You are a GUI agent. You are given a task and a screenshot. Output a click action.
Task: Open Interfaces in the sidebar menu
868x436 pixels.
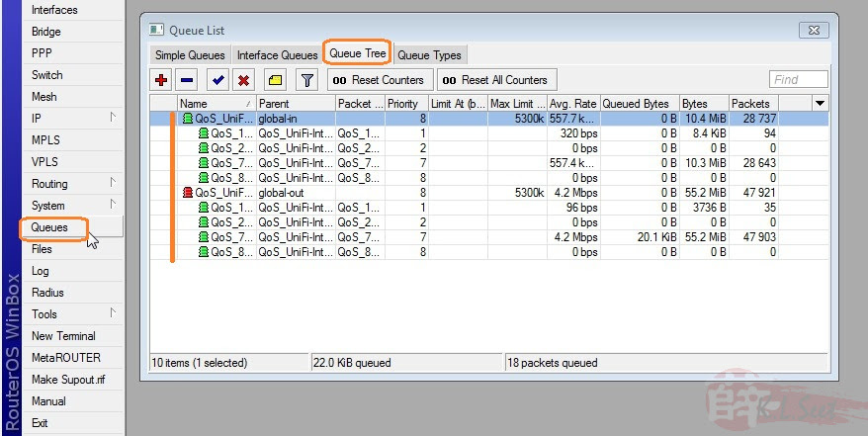pyautogui.click(x=72, y=10)
